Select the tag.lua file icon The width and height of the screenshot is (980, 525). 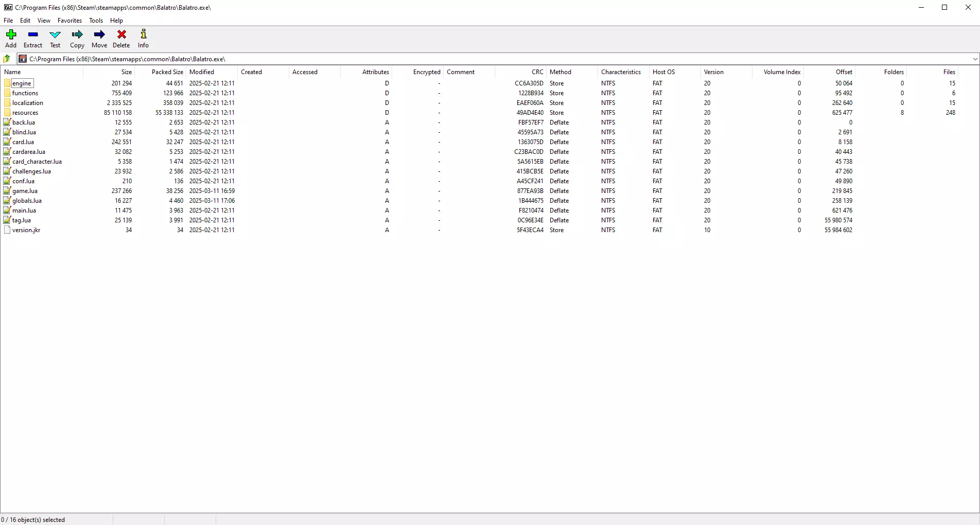7,220
